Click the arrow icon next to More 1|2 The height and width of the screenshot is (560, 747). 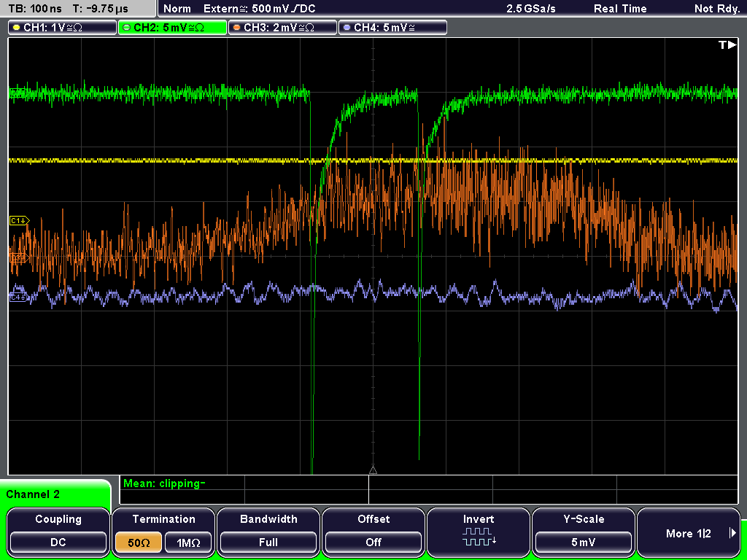pyautogui.click(x=732, y=533)
